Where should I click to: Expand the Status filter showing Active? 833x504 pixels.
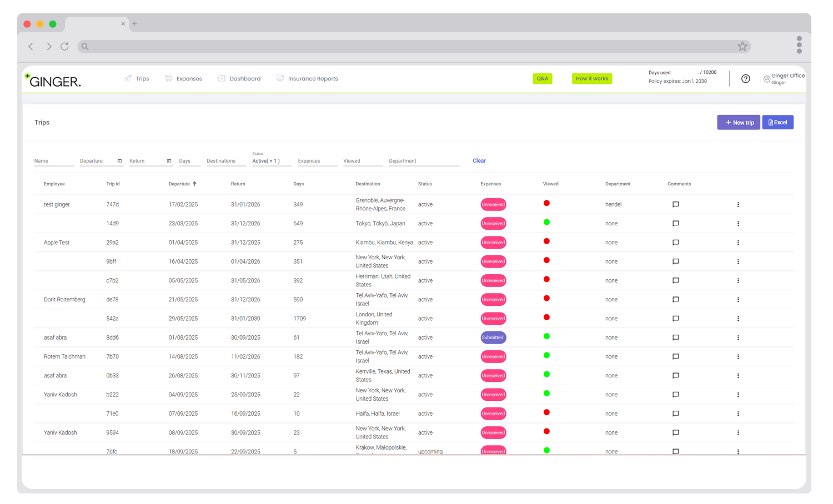tap(271, 161)
